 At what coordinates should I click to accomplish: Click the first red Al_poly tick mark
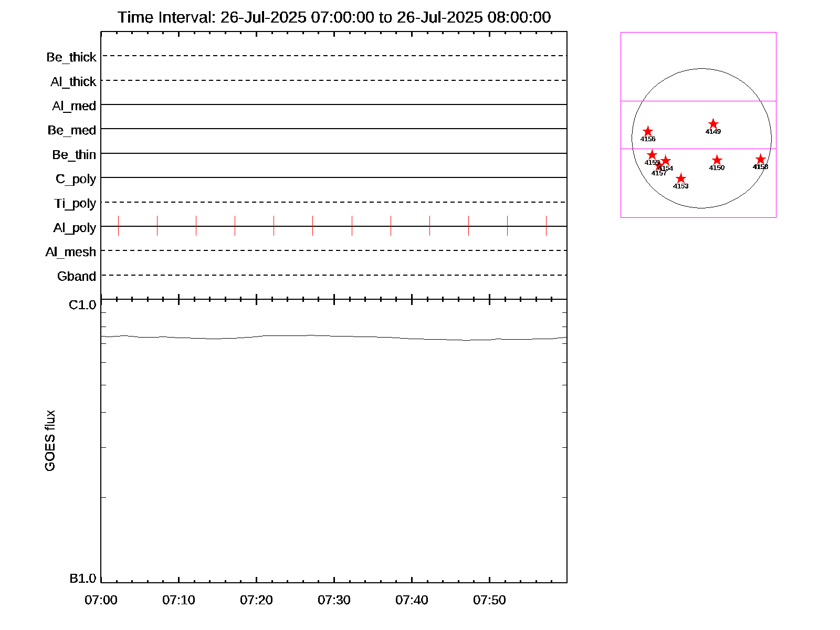tap(352, 226)
